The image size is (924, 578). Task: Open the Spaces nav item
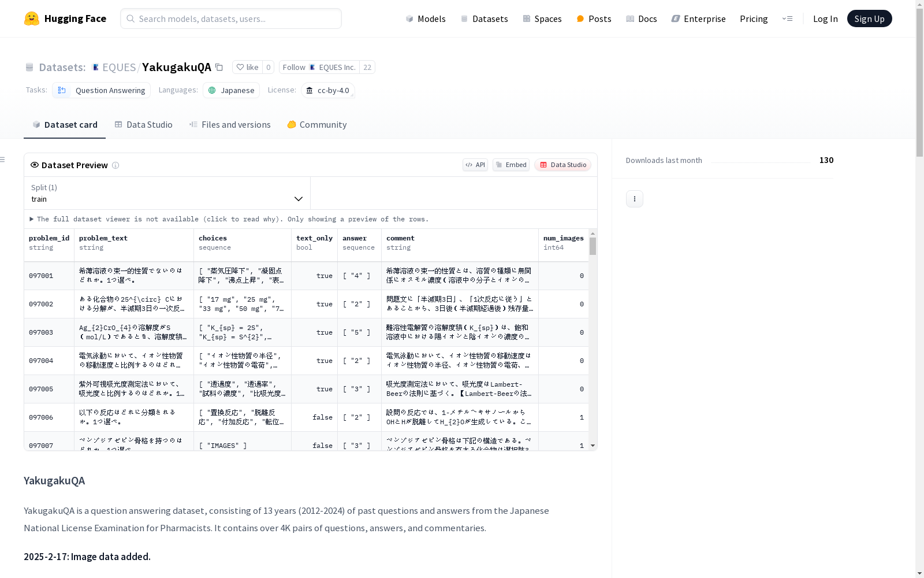click(x=542, y=18)
